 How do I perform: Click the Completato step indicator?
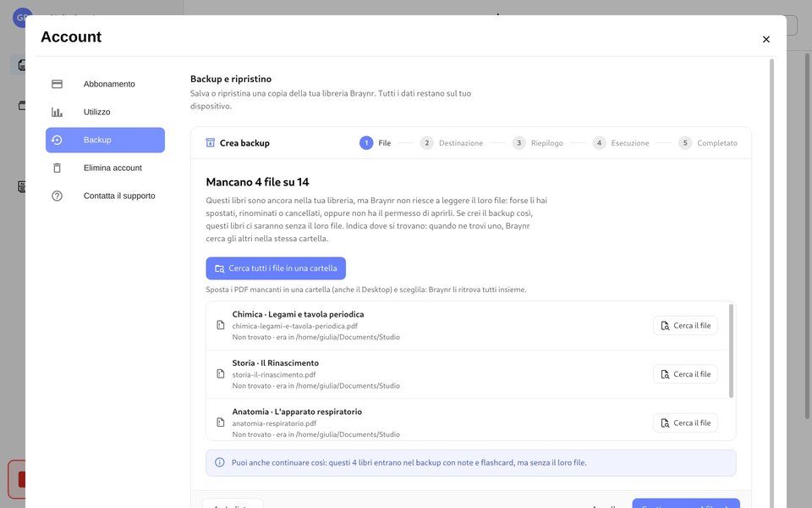tap(708, 143)
